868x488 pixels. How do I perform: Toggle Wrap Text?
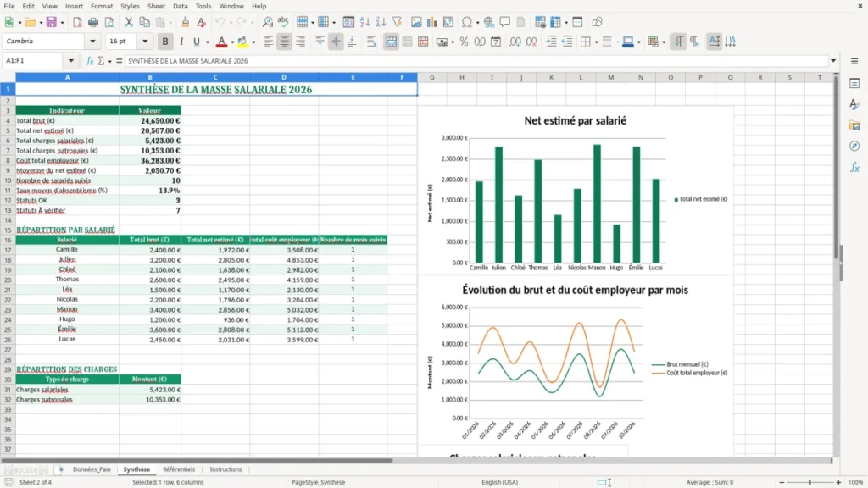372,42
